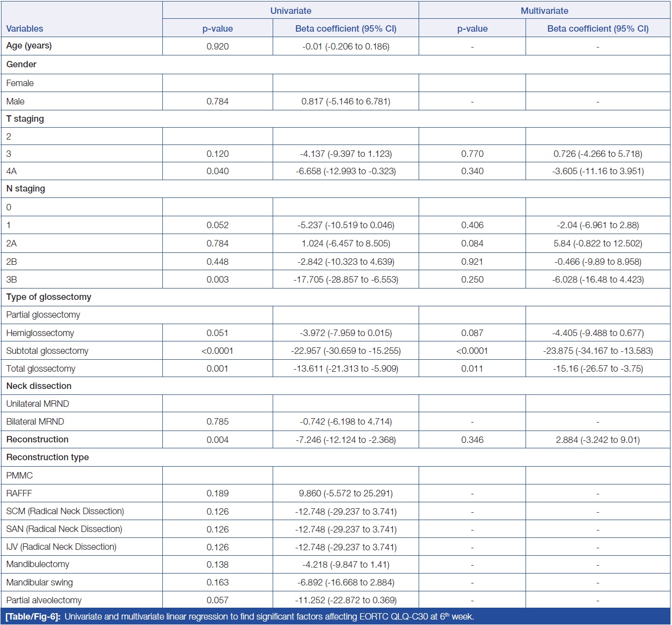672x625 pixels.
Task: Select the Neck dissection section heading
Action: coord(39,386)
